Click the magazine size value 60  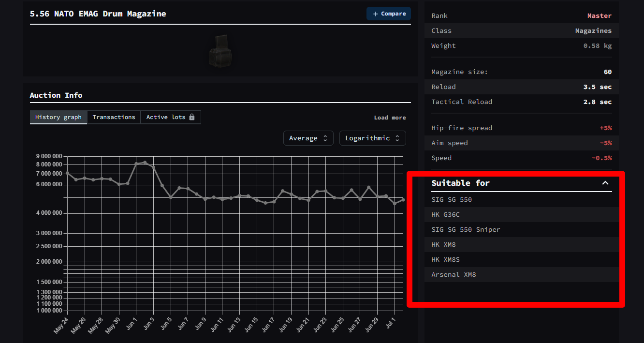tap(608, 72)
